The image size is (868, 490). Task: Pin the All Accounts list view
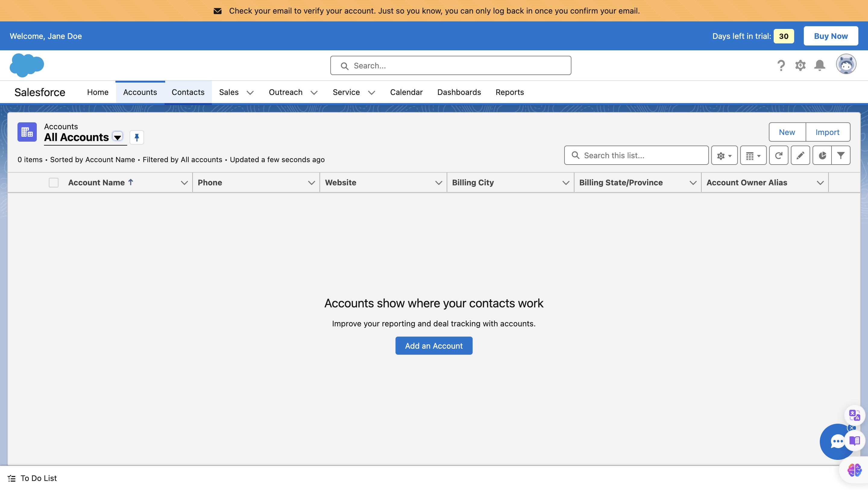point(137,137)
